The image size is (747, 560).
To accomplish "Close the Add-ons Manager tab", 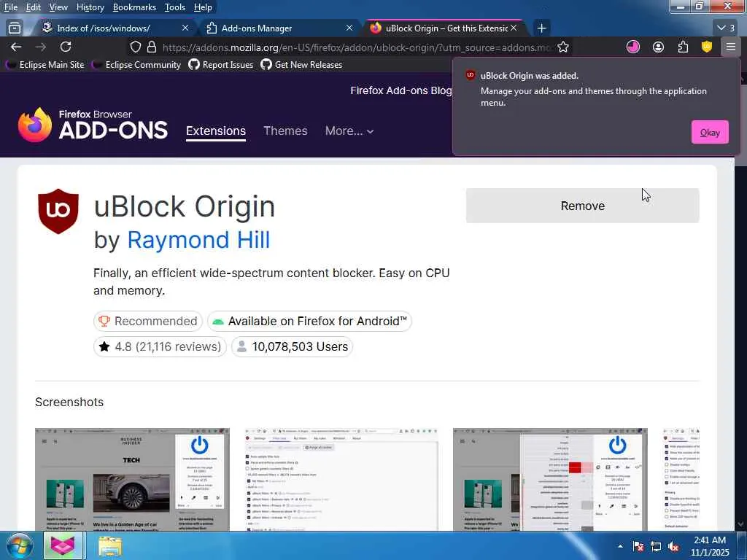I will tap(349, 28).
